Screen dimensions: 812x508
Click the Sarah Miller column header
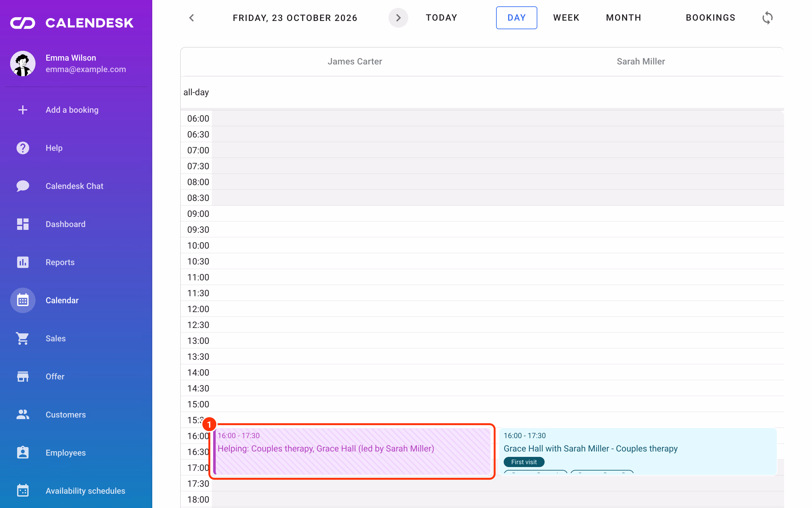(x=640, y=62)
